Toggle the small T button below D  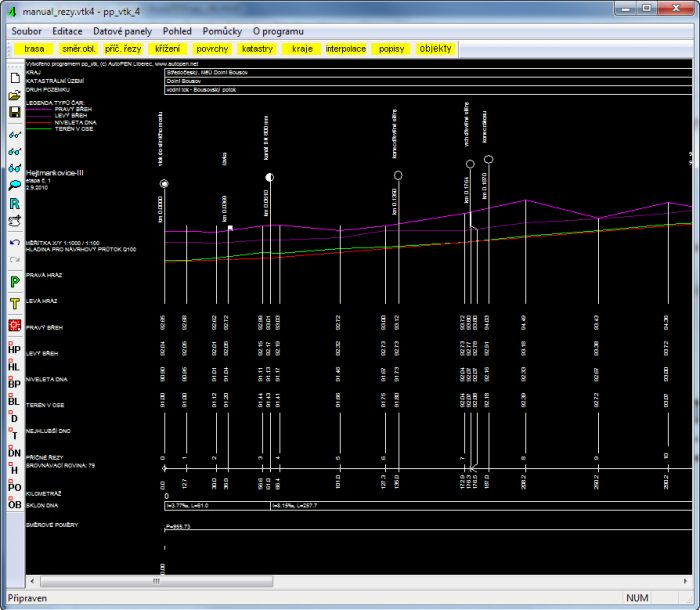click(x=14, y=435)
